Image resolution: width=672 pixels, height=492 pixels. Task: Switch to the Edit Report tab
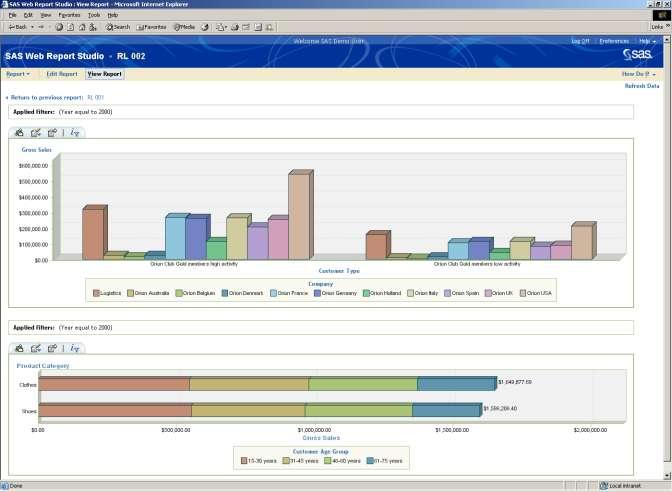pos(62,74)
